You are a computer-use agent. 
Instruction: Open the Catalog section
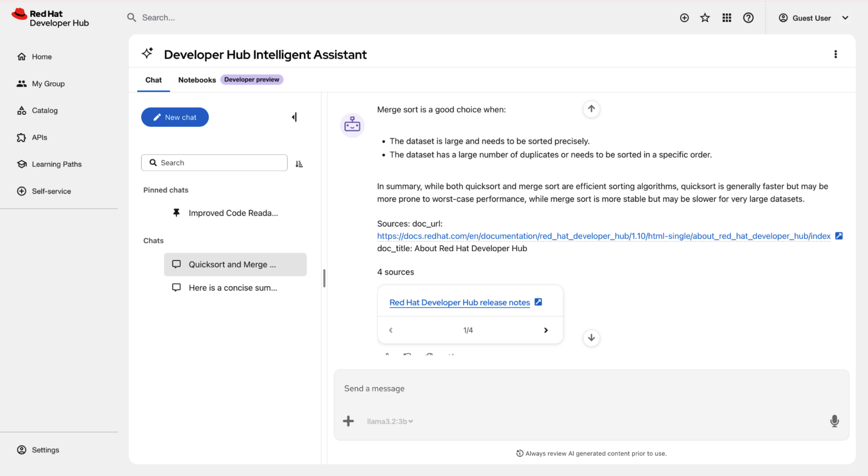[x=37, y=110]
